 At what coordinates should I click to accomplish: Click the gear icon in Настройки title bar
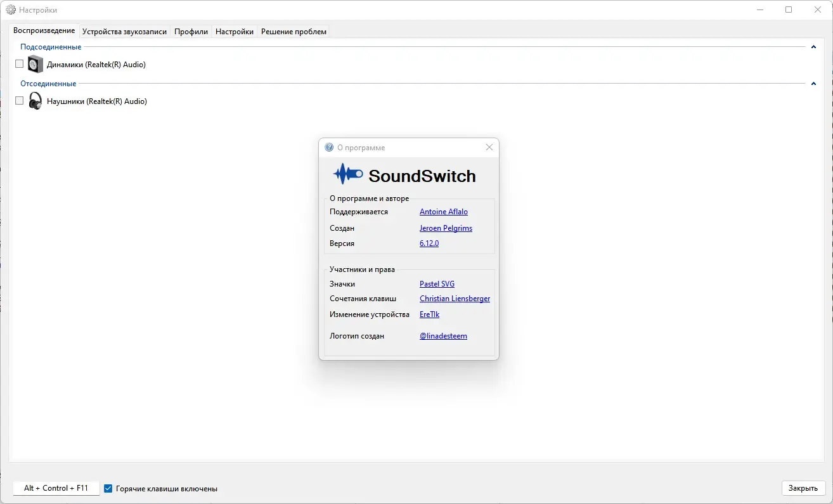[x=11, y=10]
